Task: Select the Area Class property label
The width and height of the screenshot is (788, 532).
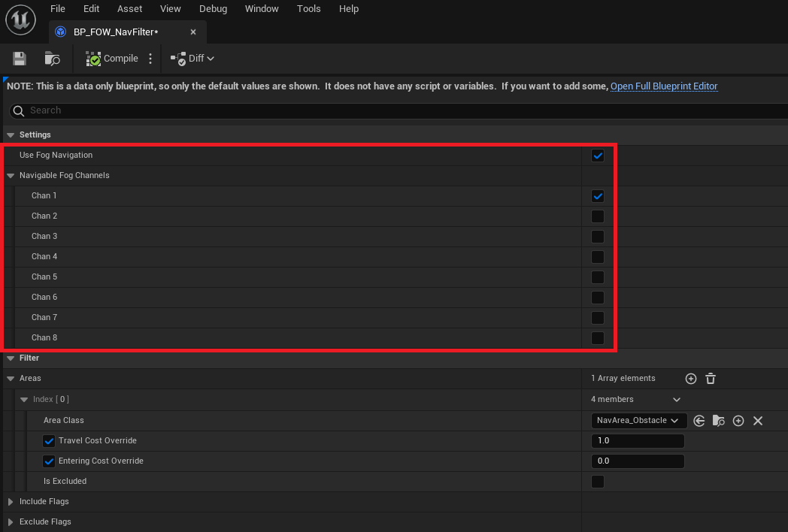Action: pyautogui.click(x=64, y=421)
